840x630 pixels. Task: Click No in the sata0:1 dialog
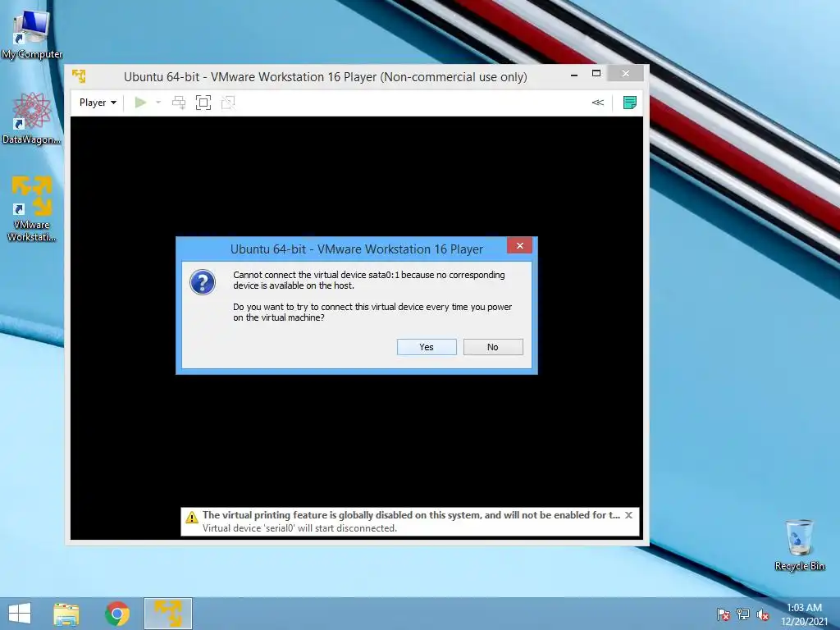(493, 347)
